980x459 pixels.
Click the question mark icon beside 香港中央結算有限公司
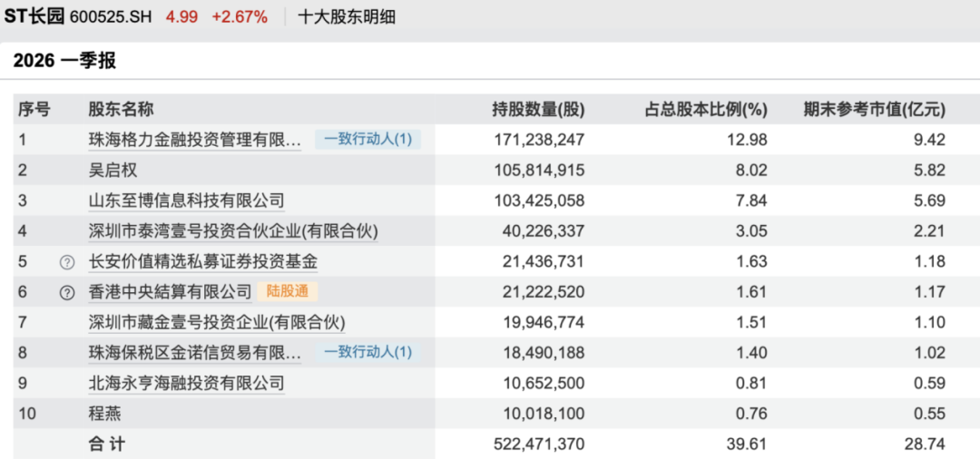pos(67,293)
